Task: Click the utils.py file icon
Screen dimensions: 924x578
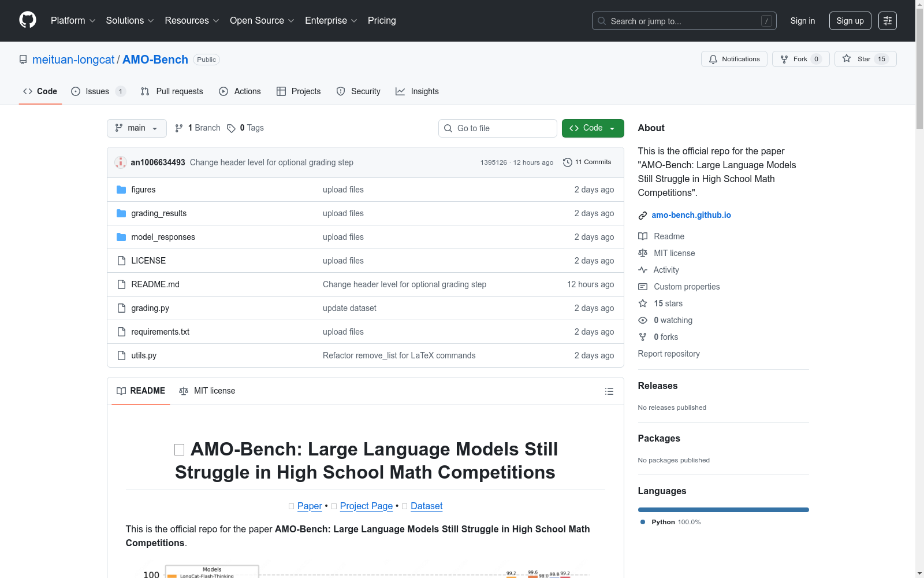Action: click(121, 355)
